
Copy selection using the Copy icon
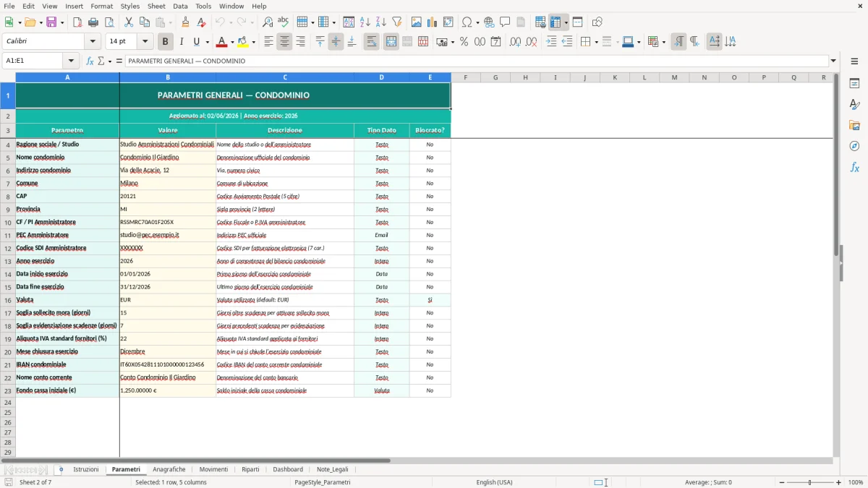point(145,22)
